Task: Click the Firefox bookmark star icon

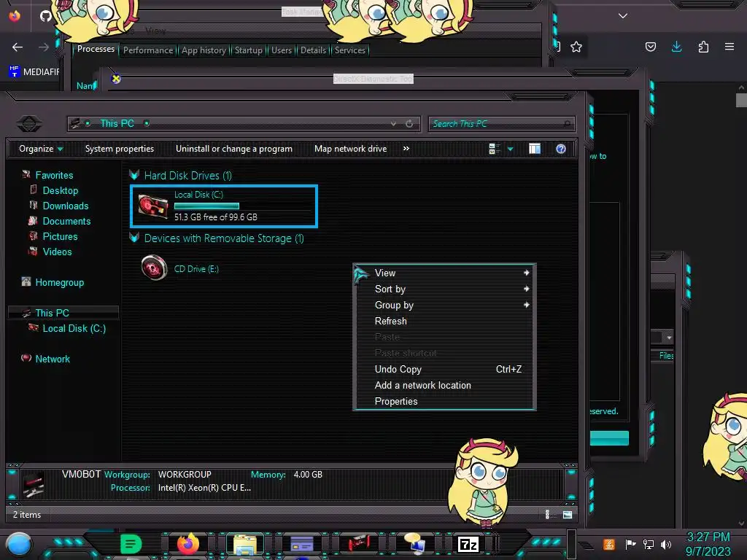Action: tap(576, 47)
